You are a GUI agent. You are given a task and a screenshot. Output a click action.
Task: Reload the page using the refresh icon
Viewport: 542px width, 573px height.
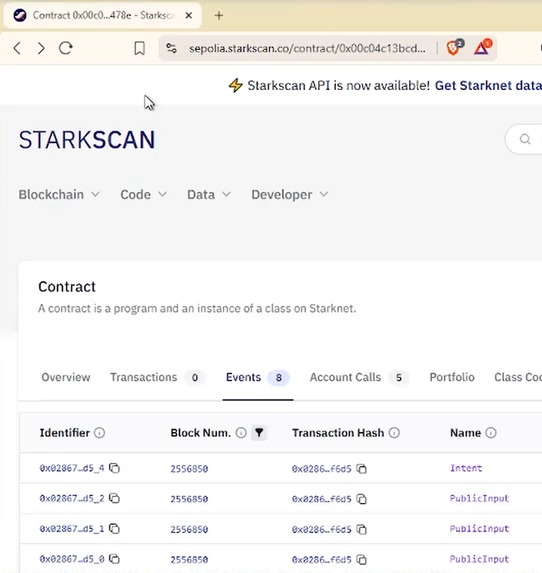tap(66, 48)
